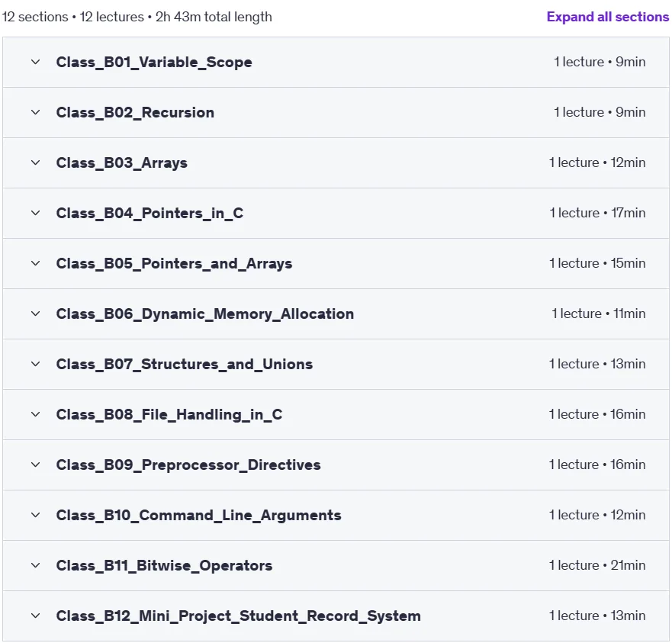
Task: Open Class_B11_Bitwise_Operators section title
Action: pyautogui.click(x=164, y=565)
